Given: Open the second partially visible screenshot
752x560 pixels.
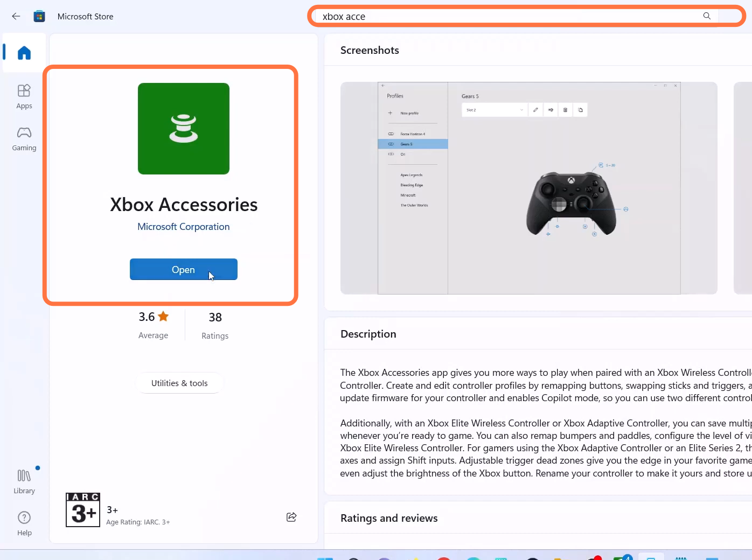Looking at the screenshot, I should [743, 188].
